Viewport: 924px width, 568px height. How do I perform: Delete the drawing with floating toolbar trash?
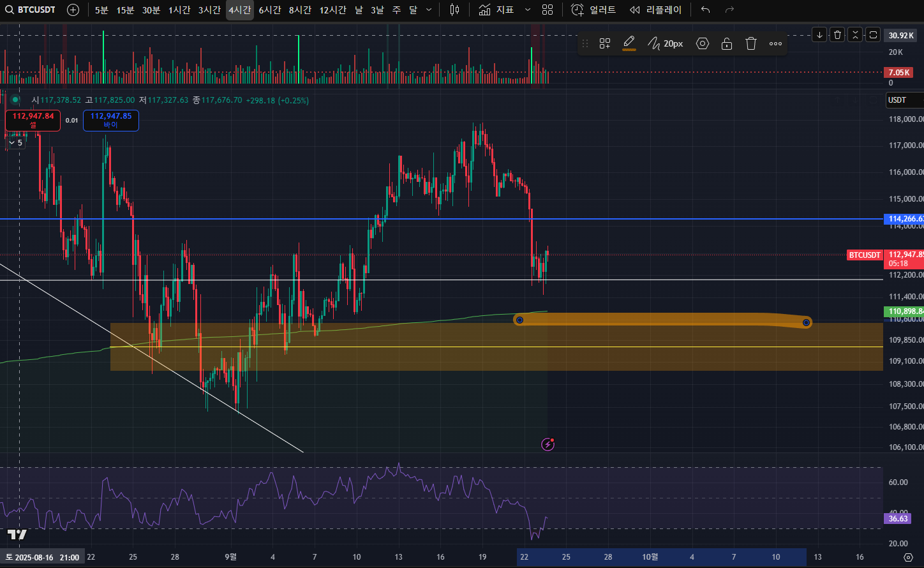pos(751,43)
